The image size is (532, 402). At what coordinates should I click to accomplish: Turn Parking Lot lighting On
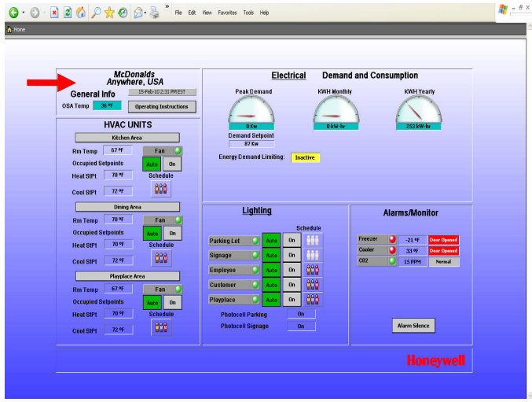(x=292, y=241)
